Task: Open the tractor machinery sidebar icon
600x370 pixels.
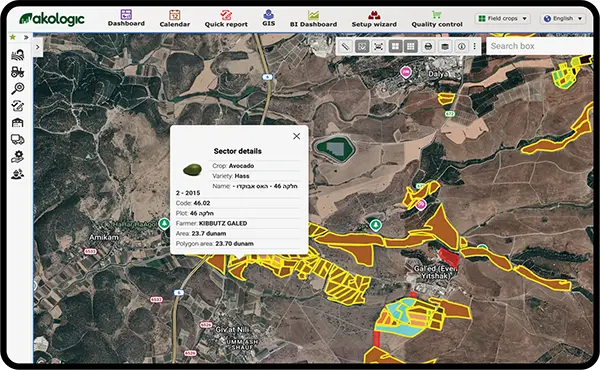Action: pos(18,72)
